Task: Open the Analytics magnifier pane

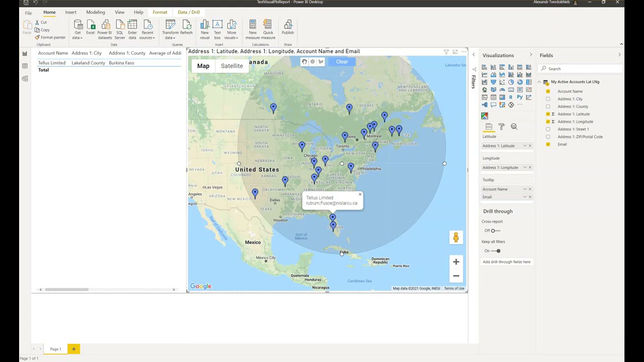Action: tap(514, 127)
